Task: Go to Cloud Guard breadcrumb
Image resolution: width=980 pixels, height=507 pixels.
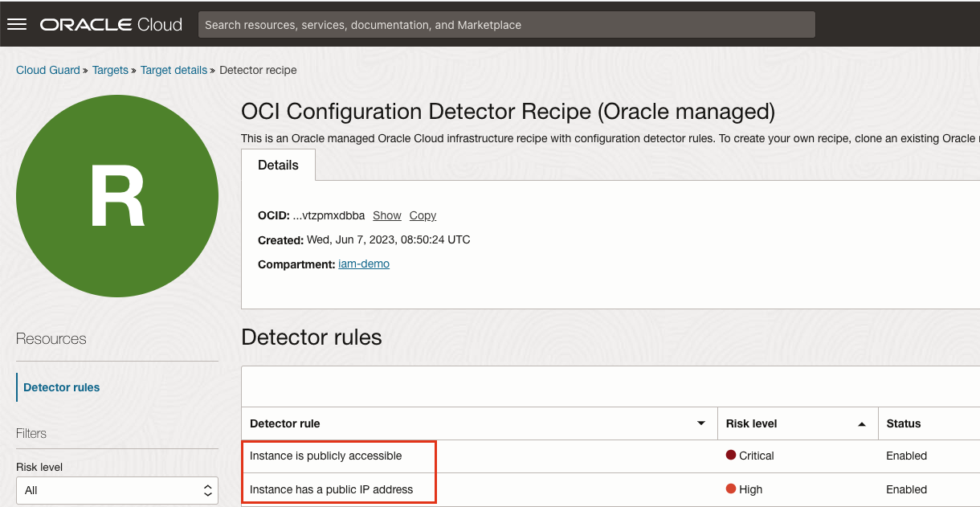Action: tap(48, 70)
